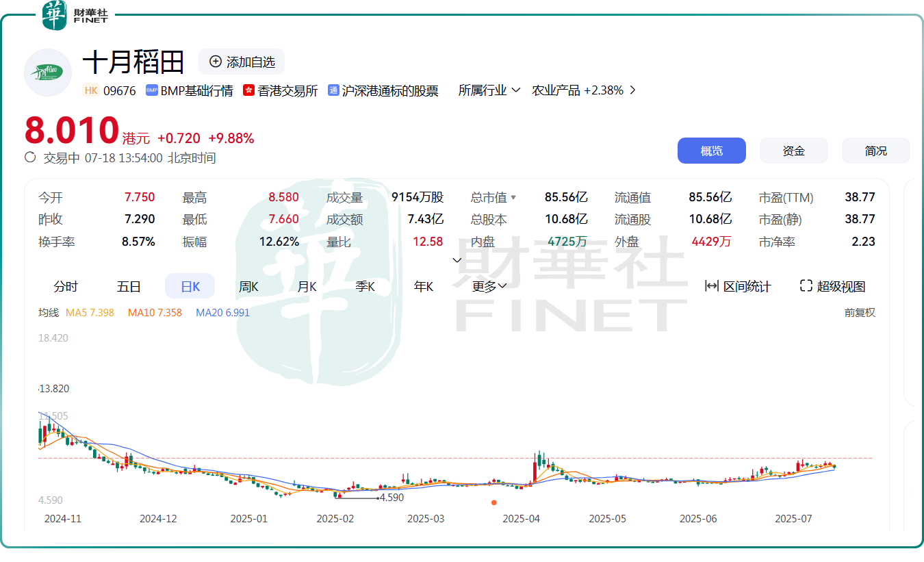The image size is (924, 562).
Task: Click the 振幅 value 12.62%
Action: pyautogui.click(x=279, y=242)
